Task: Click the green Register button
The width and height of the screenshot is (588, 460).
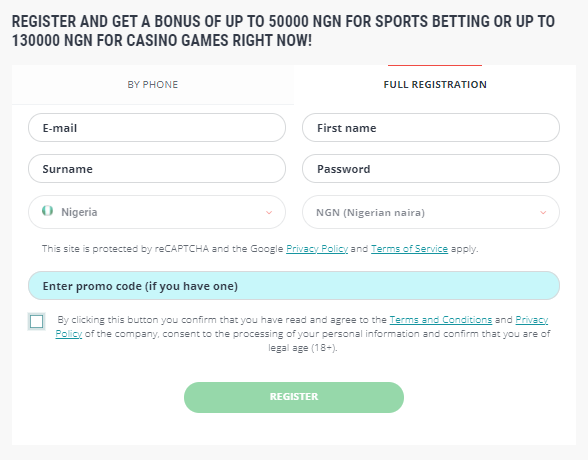Action: (x=294, y=397)
